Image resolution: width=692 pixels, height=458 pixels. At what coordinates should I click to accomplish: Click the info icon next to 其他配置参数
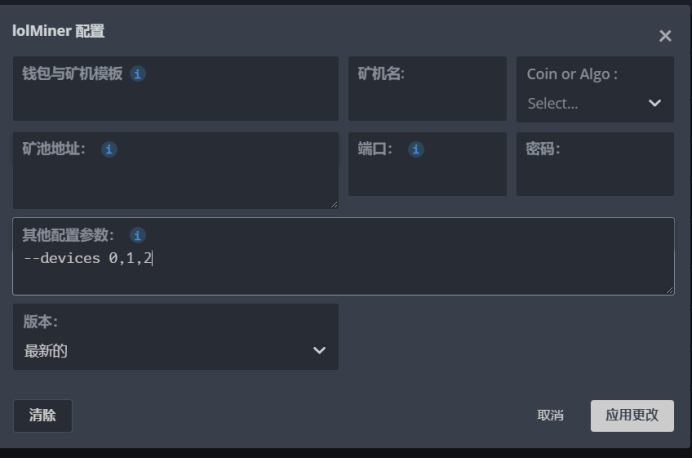click(138, 235)
